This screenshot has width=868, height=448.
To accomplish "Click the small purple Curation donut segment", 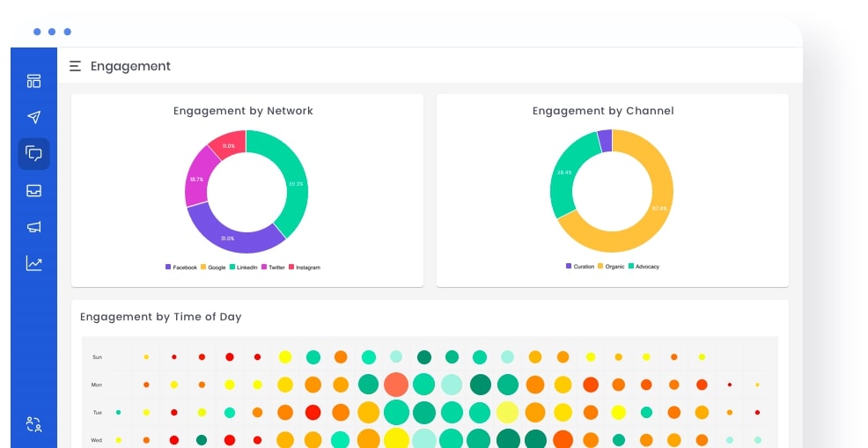I will [x=605, y=140].
